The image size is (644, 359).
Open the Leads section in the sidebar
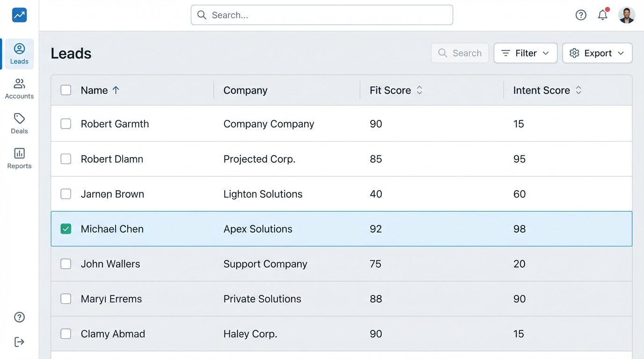coord(19,53)
